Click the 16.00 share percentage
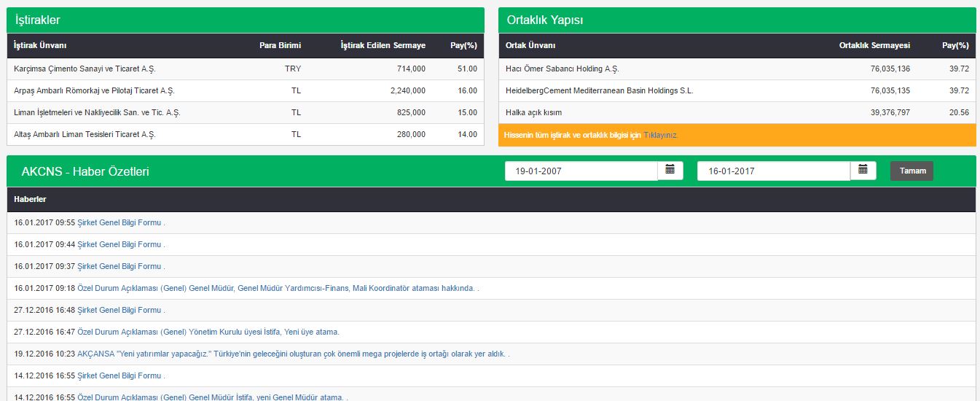This screenshot has height=401, width=980. (467, 90)
